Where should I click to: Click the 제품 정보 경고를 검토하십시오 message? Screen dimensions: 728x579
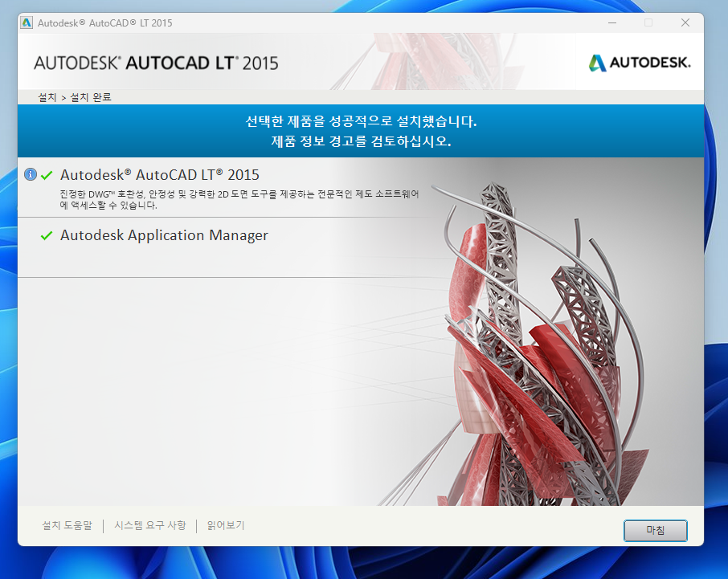[362, 141]
